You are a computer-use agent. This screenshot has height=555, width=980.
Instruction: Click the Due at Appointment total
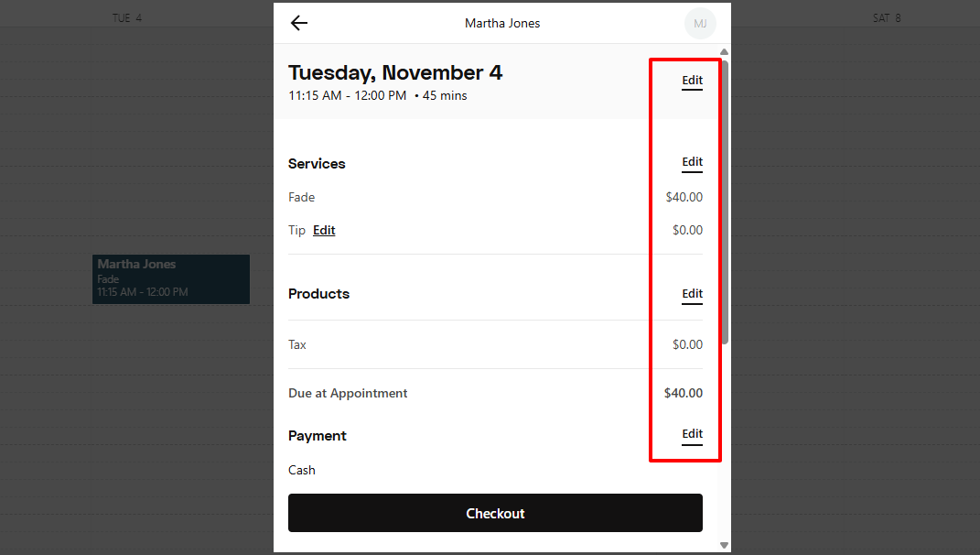348,394
